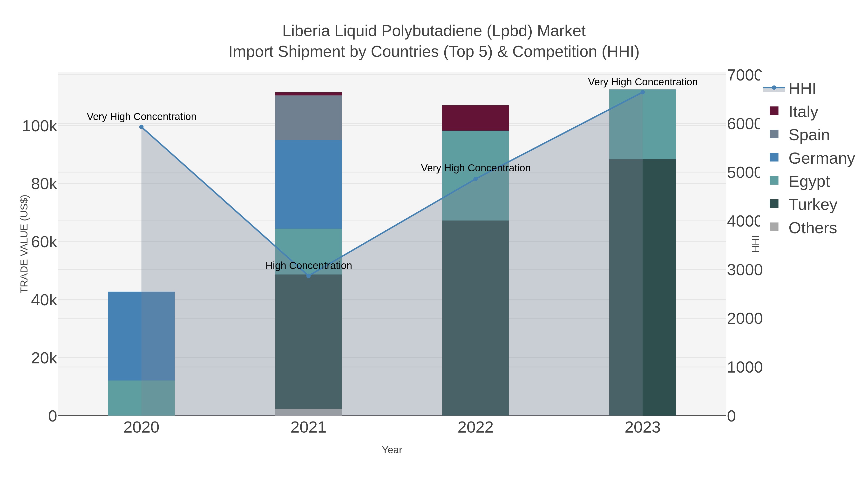Click the Turkey dark green legend swatch

774,204
